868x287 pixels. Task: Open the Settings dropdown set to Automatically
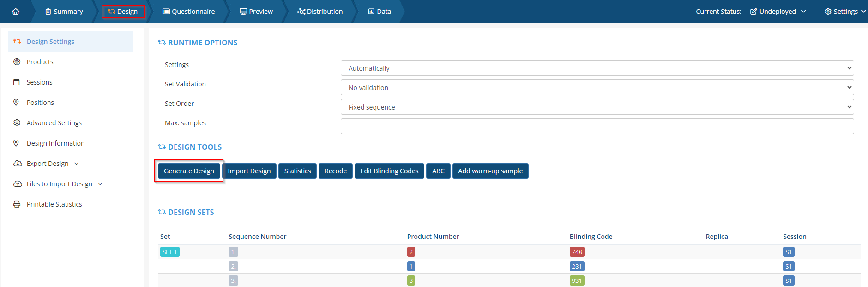click(597, 68)
